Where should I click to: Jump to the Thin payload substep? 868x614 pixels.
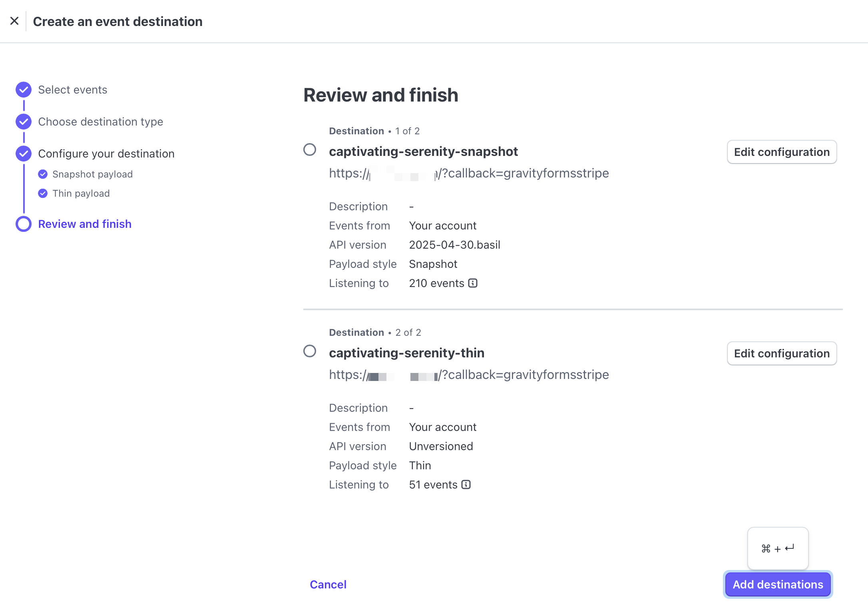coord(81,193)
